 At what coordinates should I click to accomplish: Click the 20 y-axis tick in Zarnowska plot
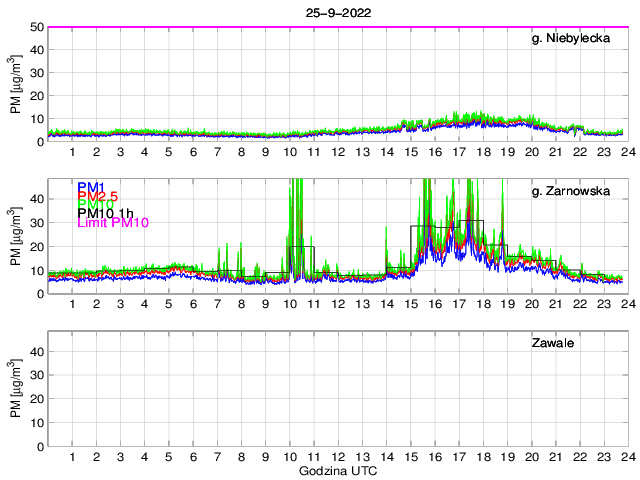tap(36, 246)
